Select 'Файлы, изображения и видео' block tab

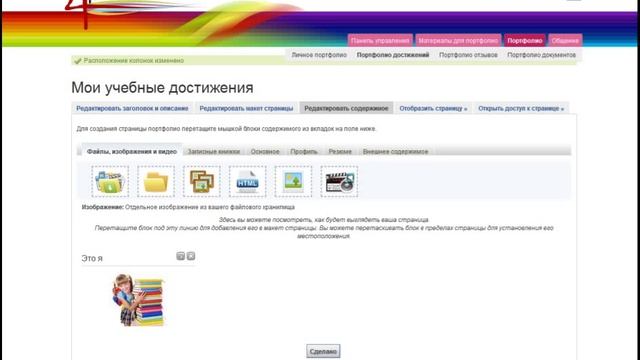(132, 151)
